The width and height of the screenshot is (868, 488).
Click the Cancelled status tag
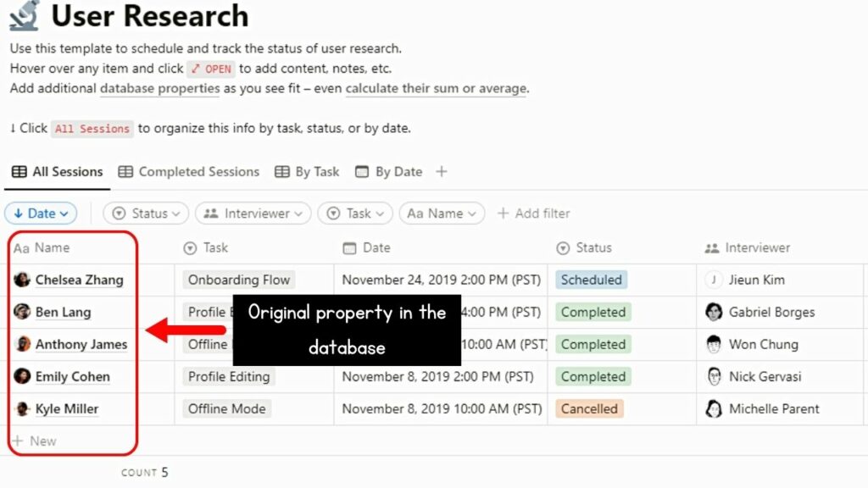(x=589, y=408)
